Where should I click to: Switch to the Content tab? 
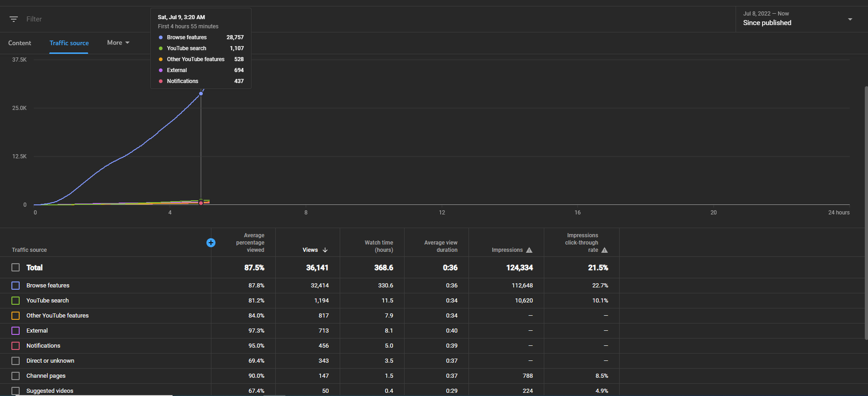20,43
